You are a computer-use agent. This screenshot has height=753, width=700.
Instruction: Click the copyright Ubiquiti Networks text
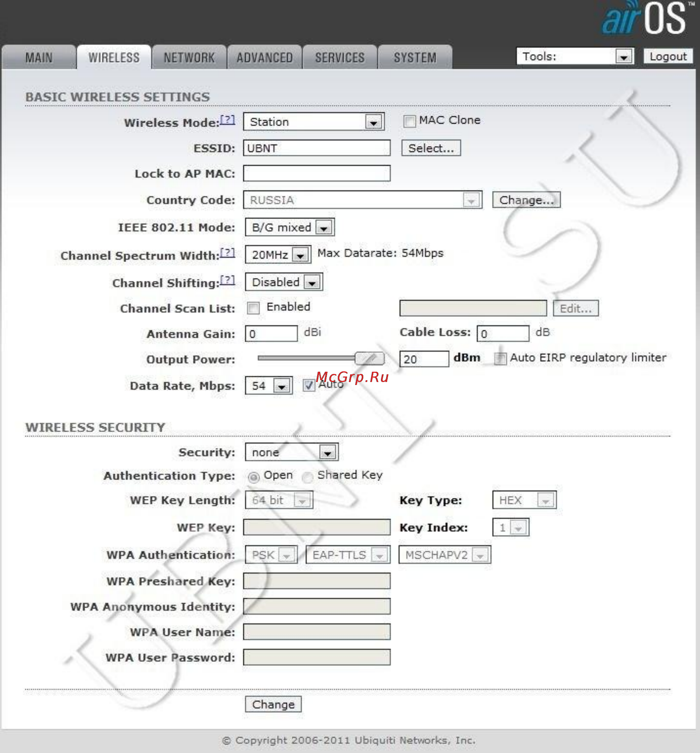tap(349, 740)
